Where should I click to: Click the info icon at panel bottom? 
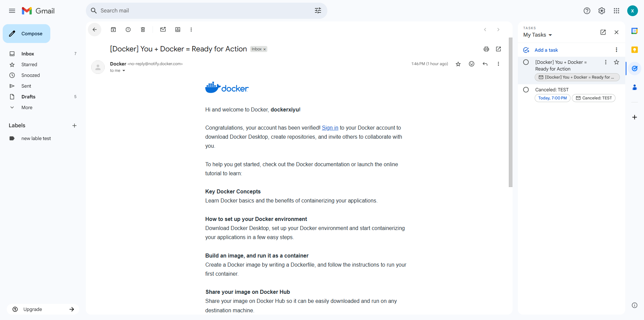[x=635, y=305]
